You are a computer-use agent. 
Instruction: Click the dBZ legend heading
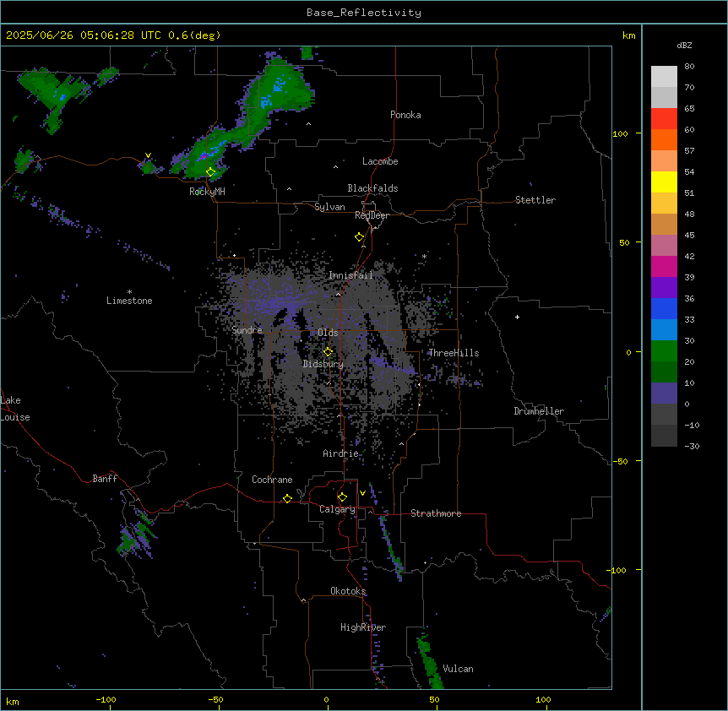click(684, 46)
